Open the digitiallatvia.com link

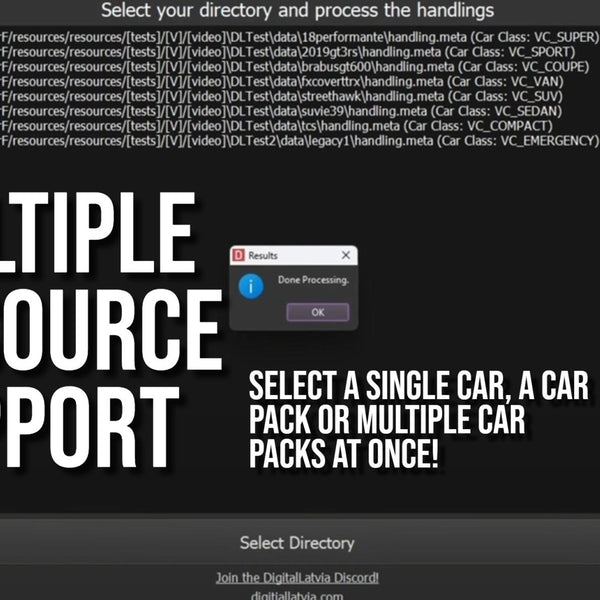297,595
